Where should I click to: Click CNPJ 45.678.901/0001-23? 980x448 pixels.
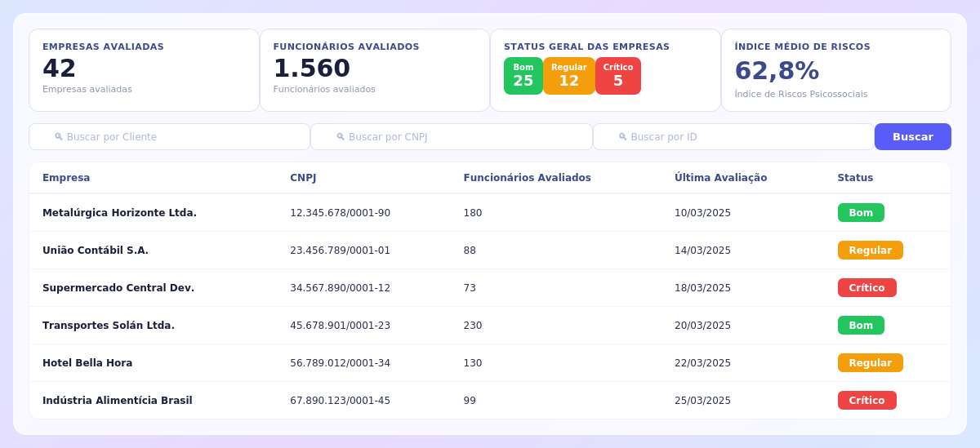click(x=340, y=326)
